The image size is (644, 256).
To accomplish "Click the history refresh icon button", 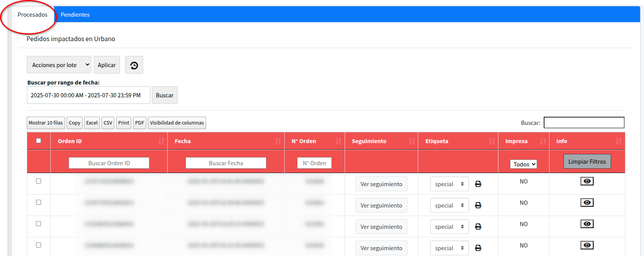I will (x=134, y=65).
